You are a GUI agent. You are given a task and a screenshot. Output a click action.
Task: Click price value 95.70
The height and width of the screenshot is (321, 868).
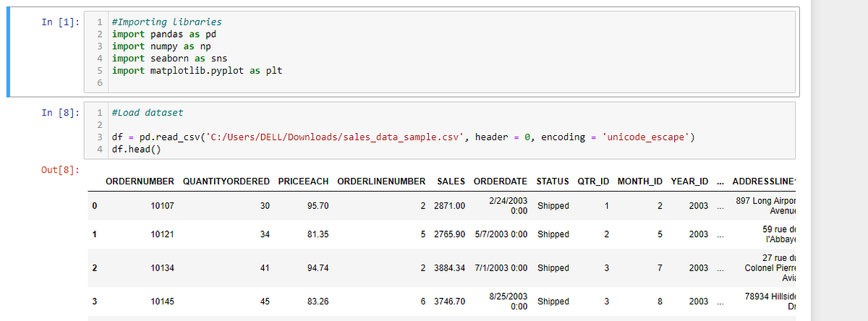coord(318,206)
